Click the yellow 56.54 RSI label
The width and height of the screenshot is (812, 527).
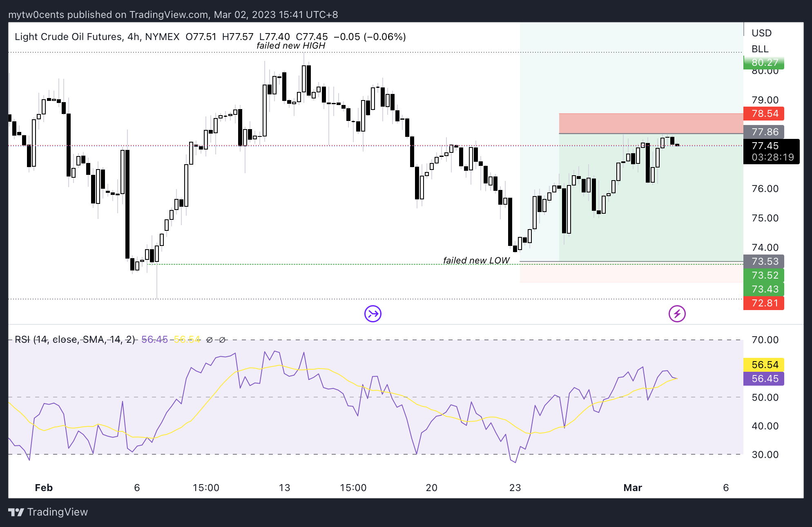point(764,365)
